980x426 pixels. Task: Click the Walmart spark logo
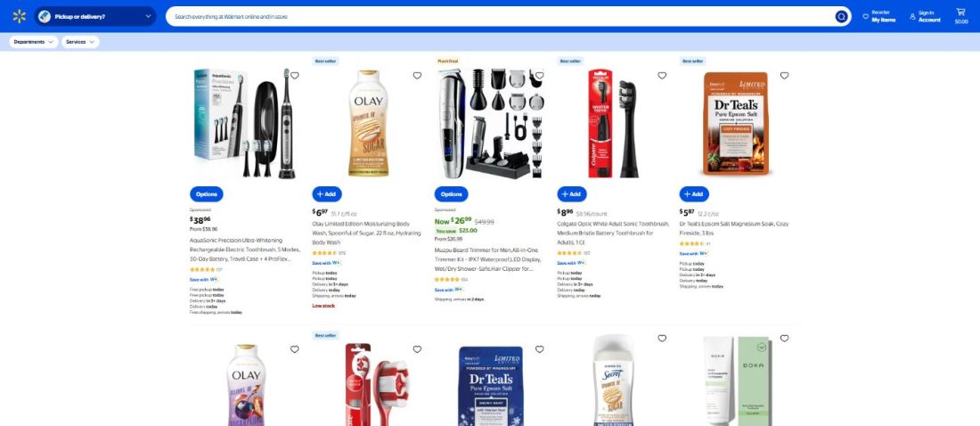tap(20, 16)
